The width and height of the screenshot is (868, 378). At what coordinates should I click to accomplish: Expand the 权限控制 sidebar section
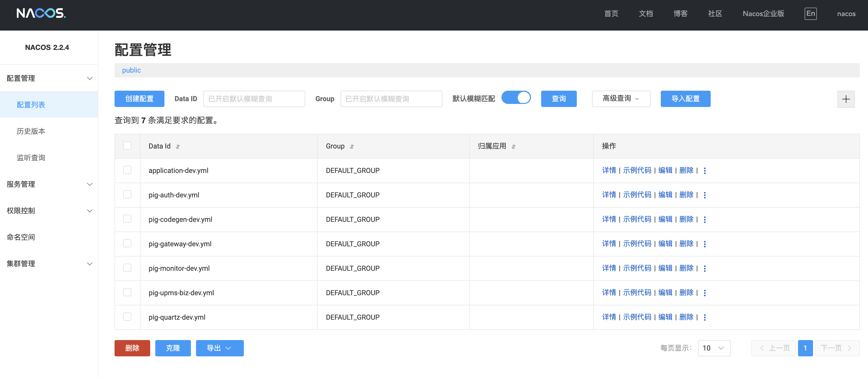pos(49,211)
